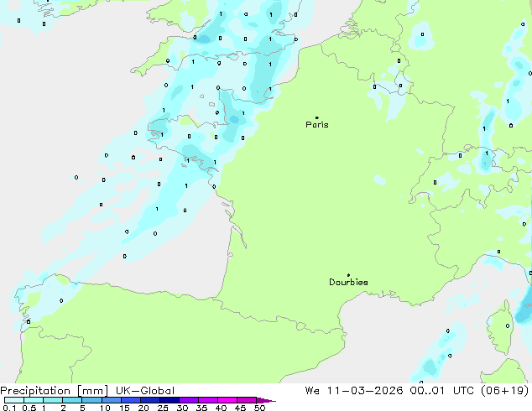Screen dimensions: 532x411
Task: Select the 30–35 mm purple legend swatch
Action: pyautogui.click(x=188, y=400)
